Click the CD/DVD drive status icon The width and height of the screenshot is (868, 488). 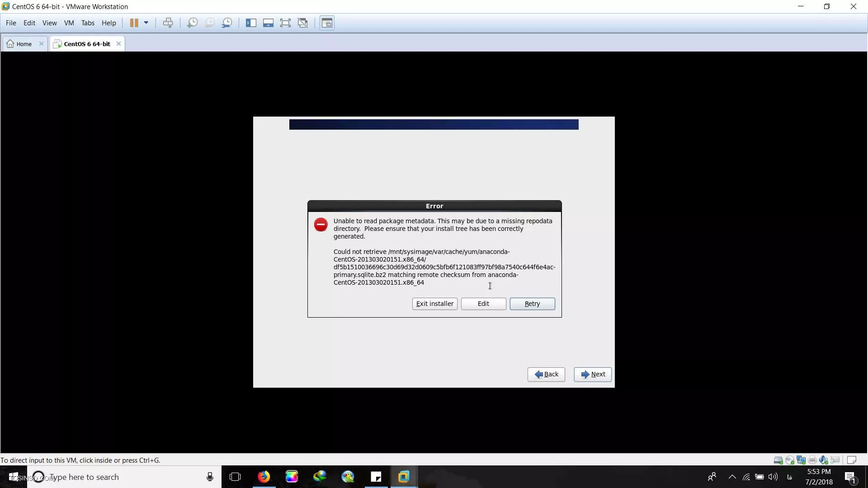790,460
